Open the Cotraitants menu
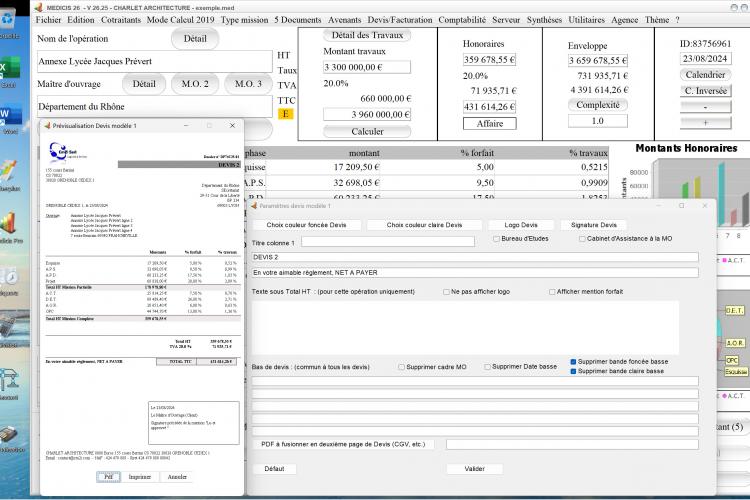750x500 pixels. (121, 20)
